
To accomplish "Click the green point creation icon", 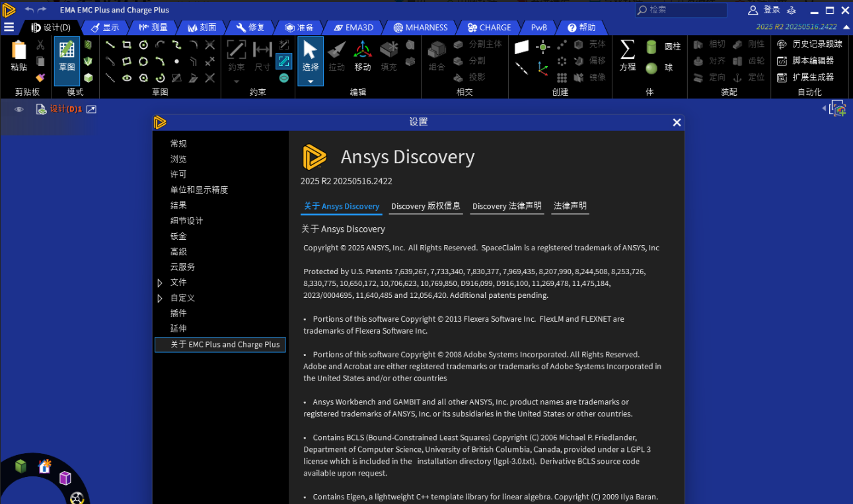I will [542, 47].
